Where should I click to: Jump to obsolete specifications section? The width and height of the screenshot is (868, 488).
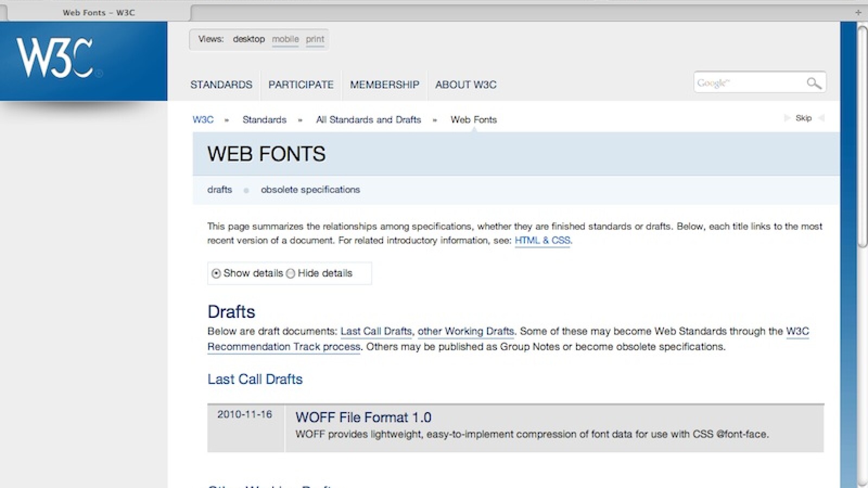[310, 190]
